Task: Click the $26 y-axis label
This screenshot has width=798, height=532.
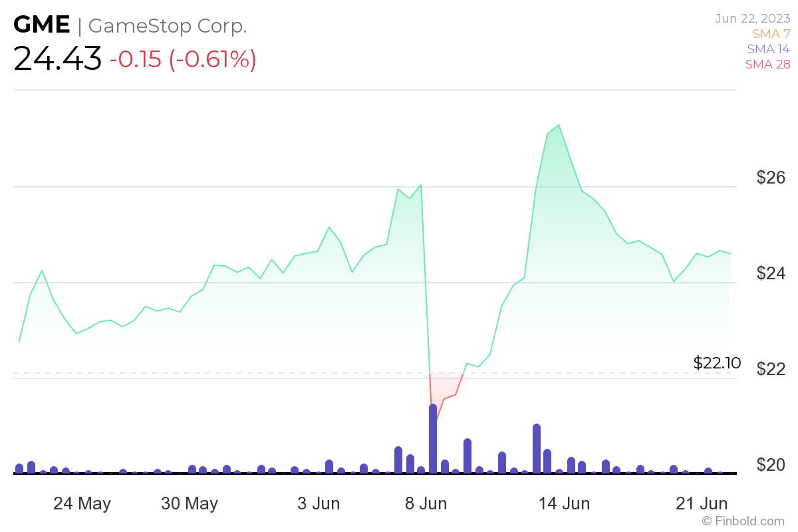Action: pyautogui.click(x=771, y=178)
